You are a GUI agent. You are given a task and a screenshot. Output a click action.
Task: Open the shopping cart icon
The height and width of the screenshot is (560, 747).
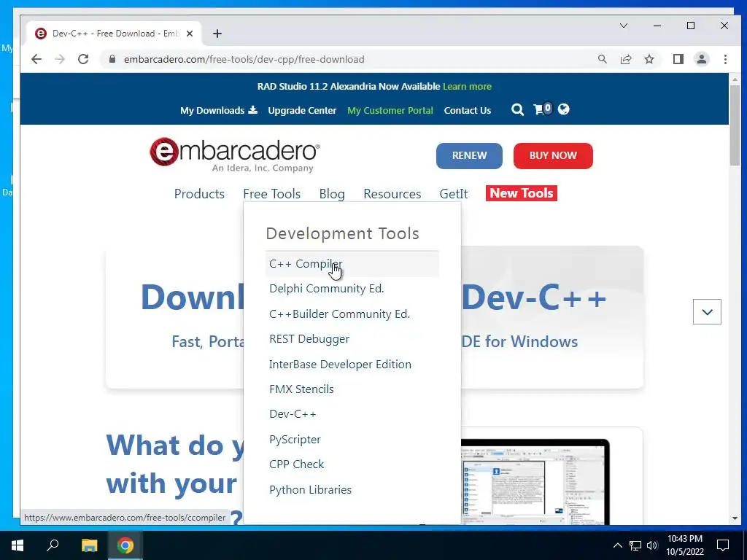coord(542,109)
